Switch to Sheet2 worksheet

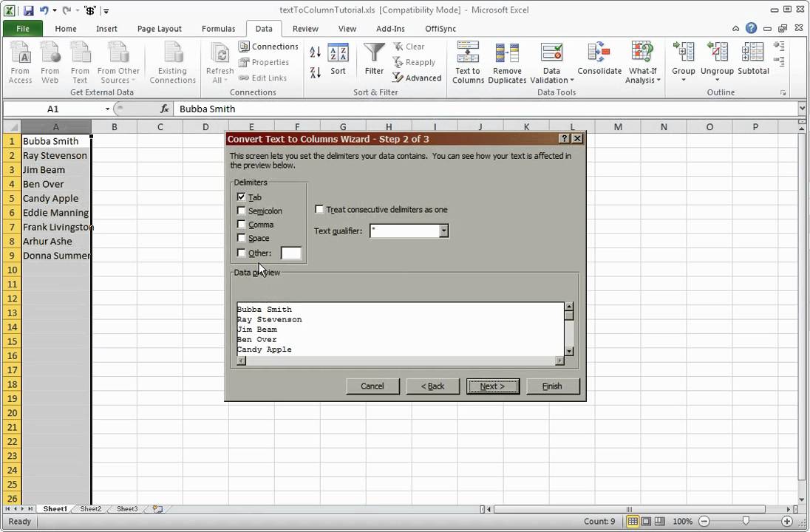click(90, 509)
